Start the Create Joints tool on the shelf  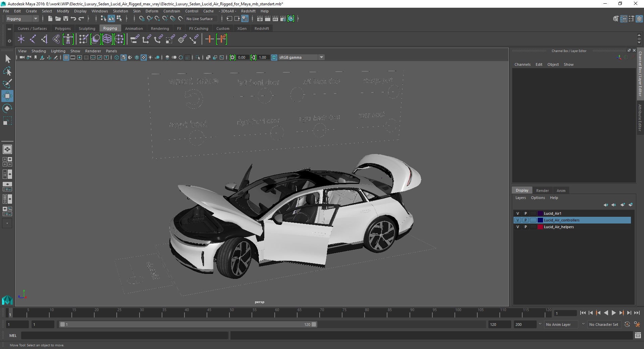[33, 39]
